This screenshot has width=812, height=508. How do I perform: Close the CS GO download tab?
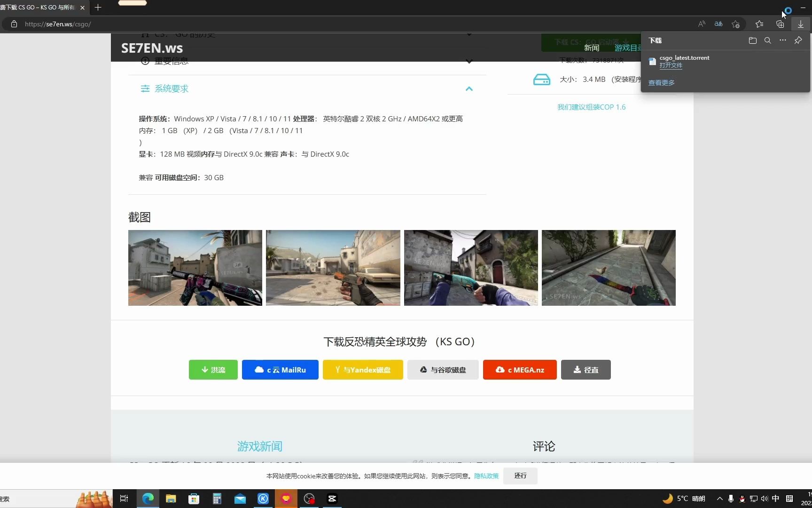point(82,8)
